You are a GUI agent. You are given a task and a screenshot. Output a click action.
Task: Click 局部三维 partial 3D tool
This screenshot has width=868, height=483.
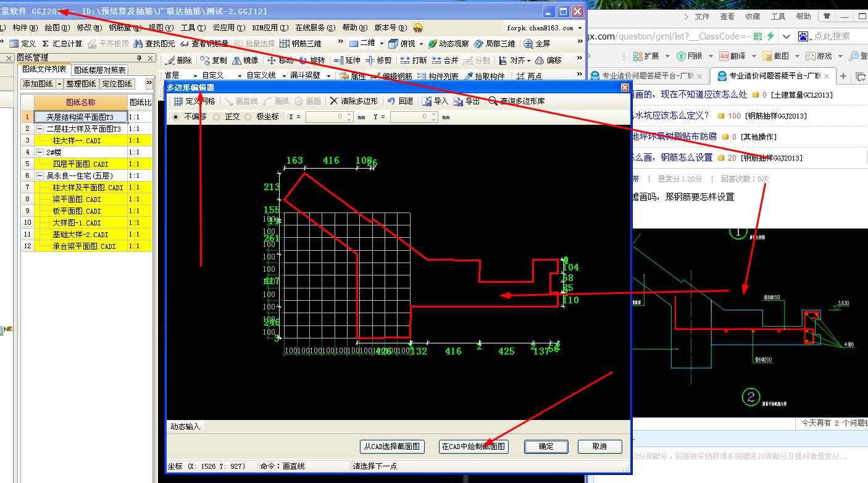click(495, 44)
